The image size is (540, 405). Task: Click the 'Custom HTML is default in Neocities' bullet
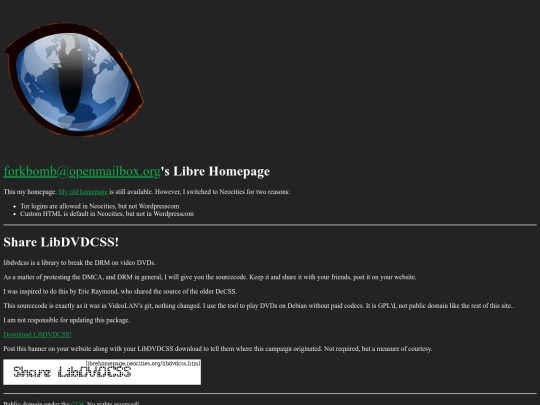coord(107,214)
